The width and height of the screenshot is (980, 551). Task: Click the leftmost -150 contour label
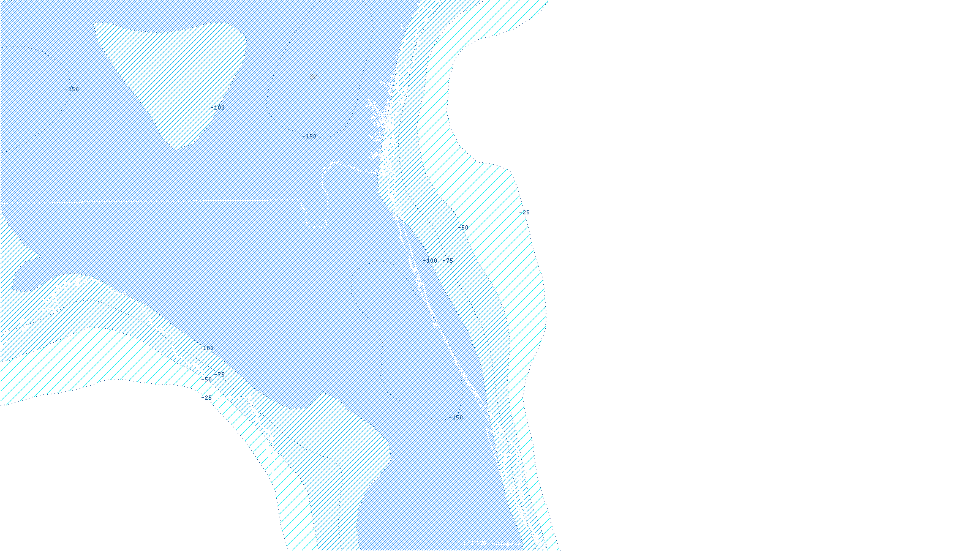tap(72, 89)
